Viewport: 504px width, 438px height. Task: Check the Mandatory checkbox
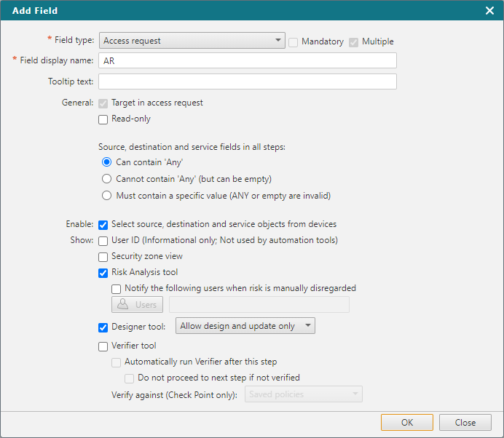tap(293, 42)
